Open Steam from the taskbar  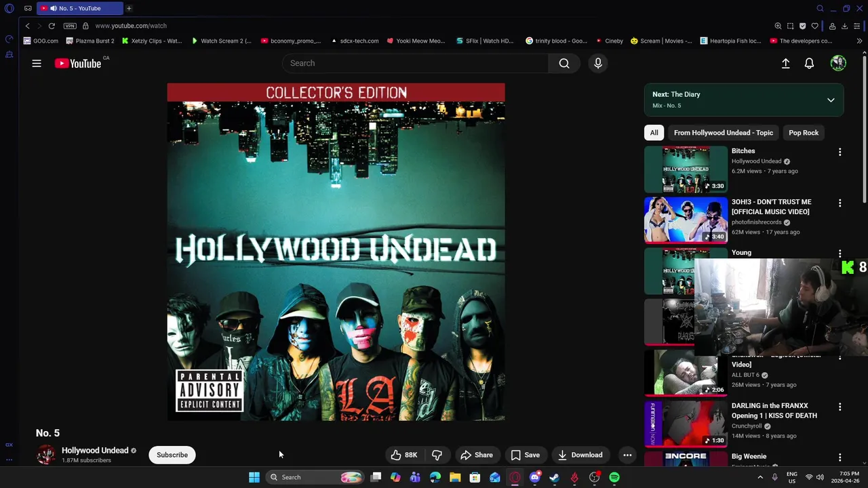555,477
